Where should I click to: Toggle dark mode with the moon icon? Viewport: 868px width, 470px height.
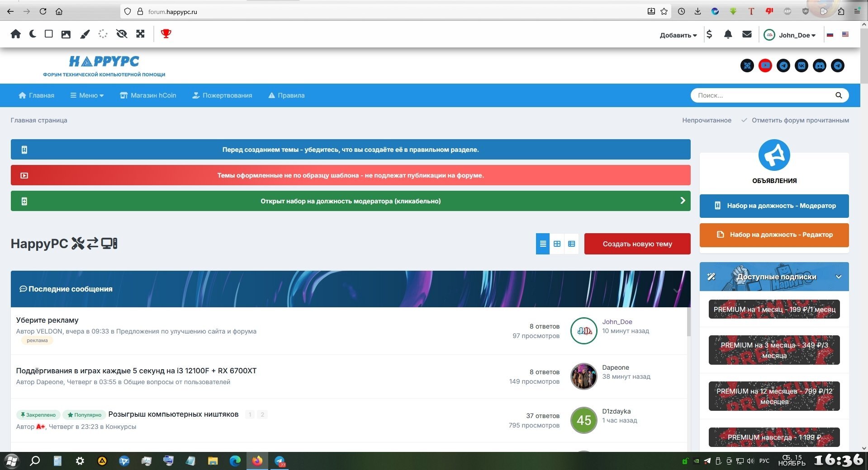coord(33,34)
